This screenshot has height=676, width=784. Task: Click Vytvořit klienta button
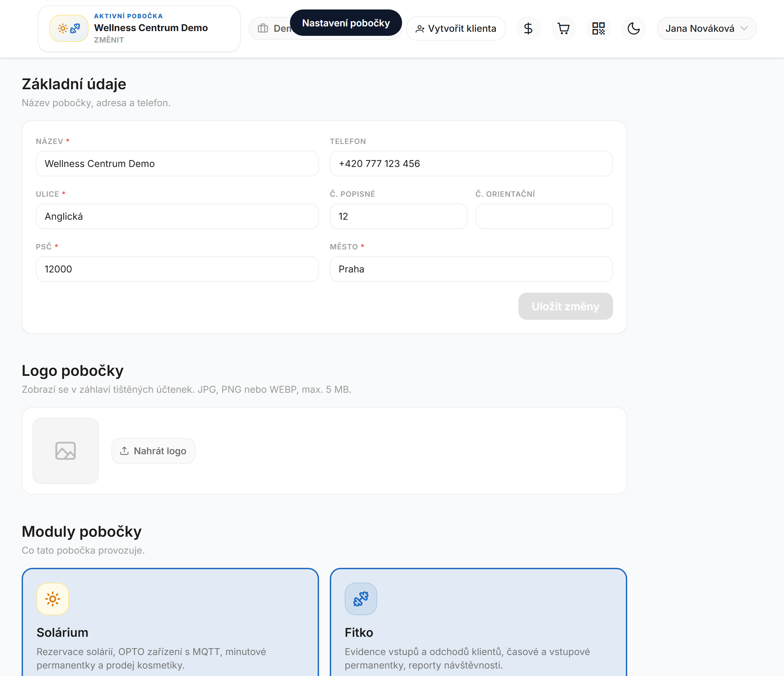coord(456,28)
